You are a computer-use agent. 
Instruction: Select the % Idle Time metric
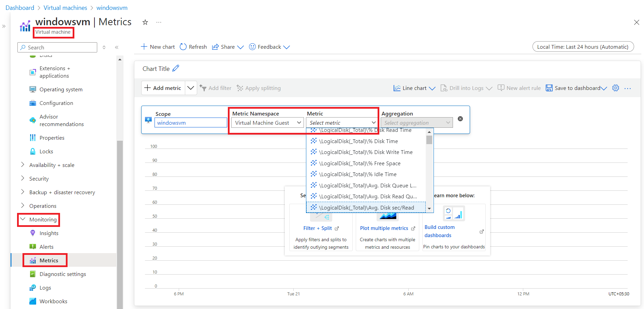coord(366,174)
